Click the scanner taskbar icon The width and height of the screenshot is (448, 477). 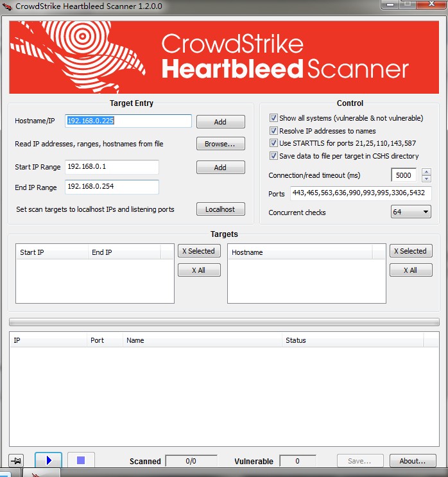42,473
